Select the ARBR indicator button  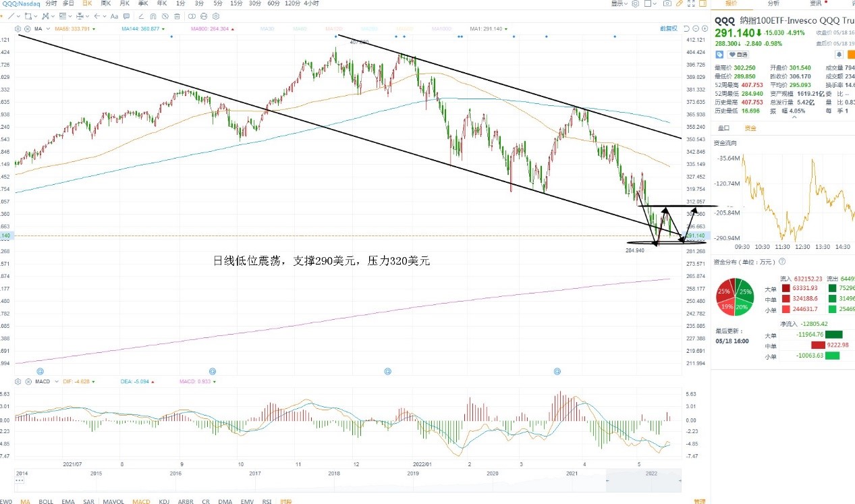[185, 501]
